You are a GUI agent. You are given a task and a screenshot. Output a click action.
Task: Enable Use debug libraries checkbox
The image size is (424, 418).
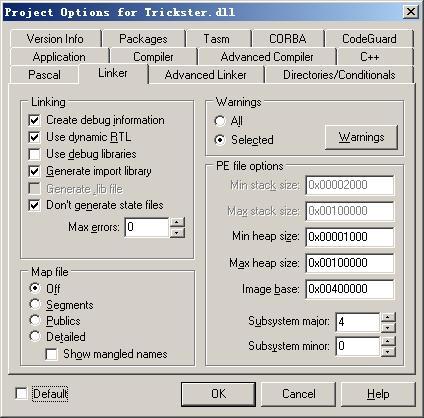34,154
